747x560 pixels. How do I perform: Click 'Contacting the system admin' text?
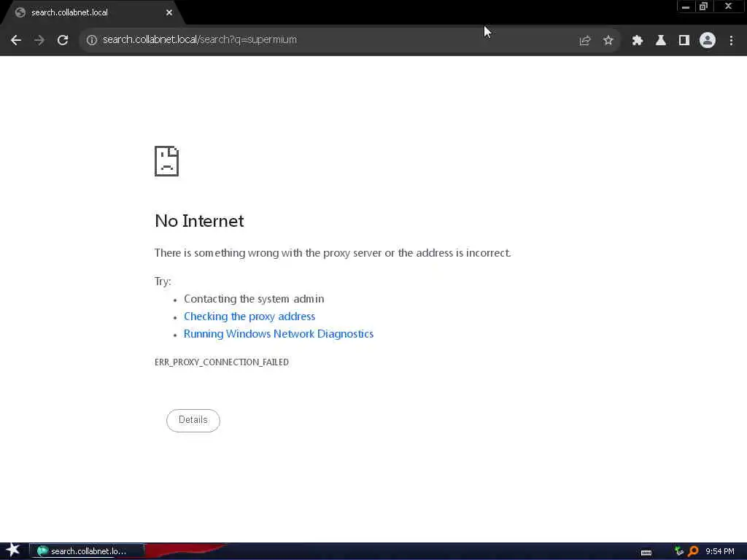coord(254,299)
